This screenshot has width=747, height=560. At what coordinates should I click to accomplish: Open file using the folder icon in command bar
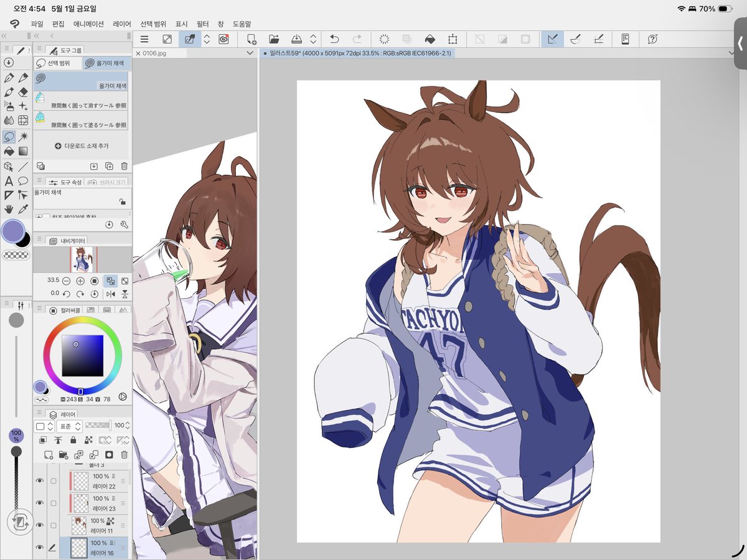pos(274,39)
